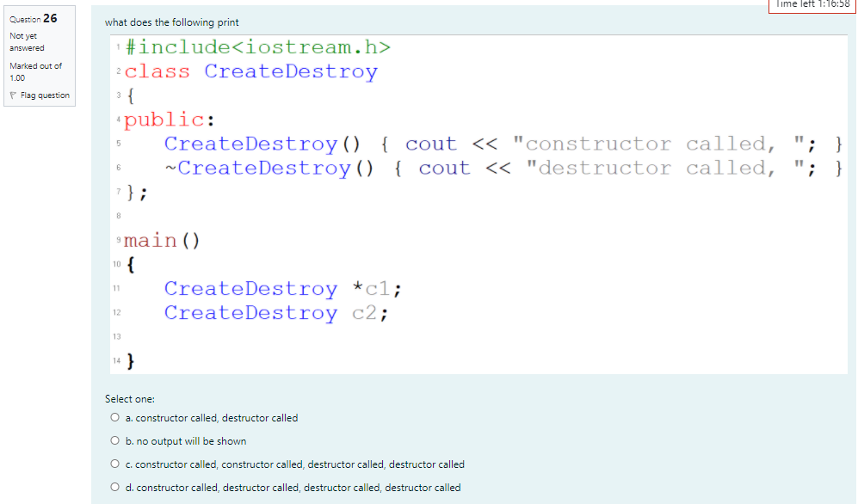Click the quiz countdown timer display
This screenshot has width=858, height=504.
pyautogui.click(x=812, y=4)
